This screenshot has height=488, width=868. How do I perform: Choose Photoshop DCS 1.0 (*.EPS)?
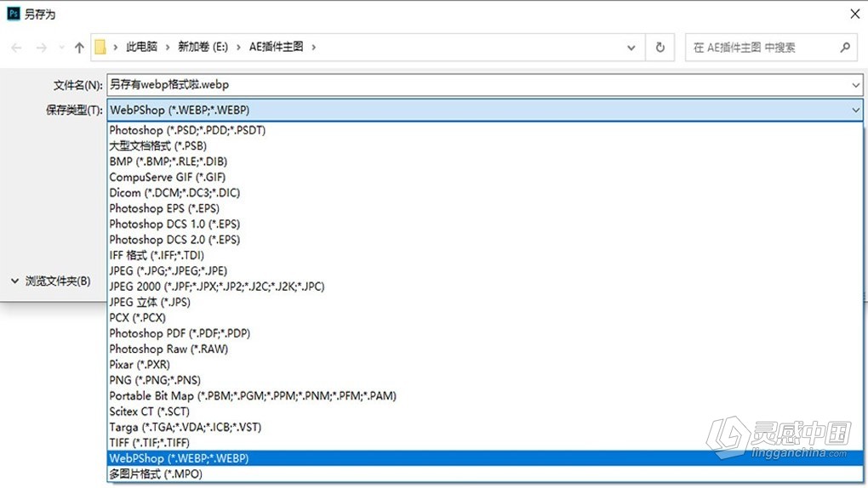[484, 224]
